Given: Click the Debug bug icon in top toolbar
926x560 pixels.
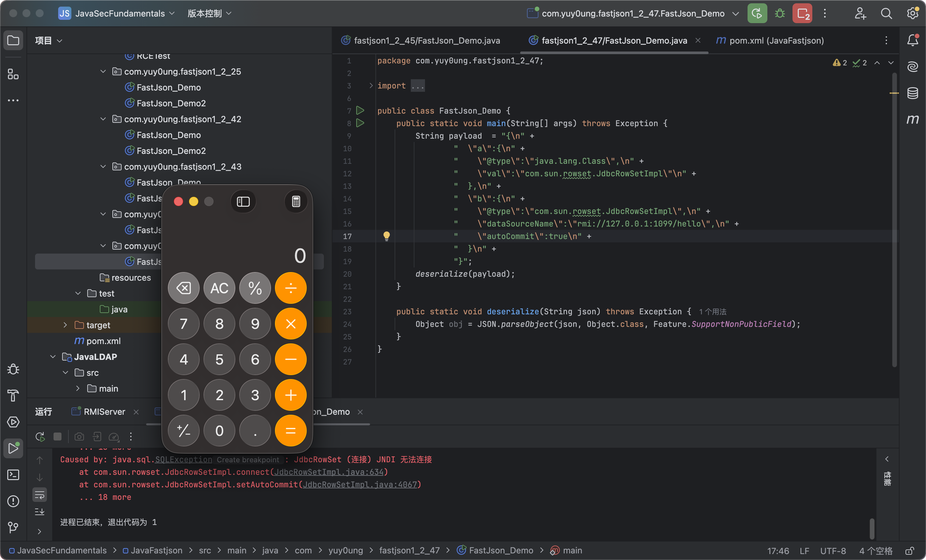Looking at the screenshot, I should [x=780, y=14].
